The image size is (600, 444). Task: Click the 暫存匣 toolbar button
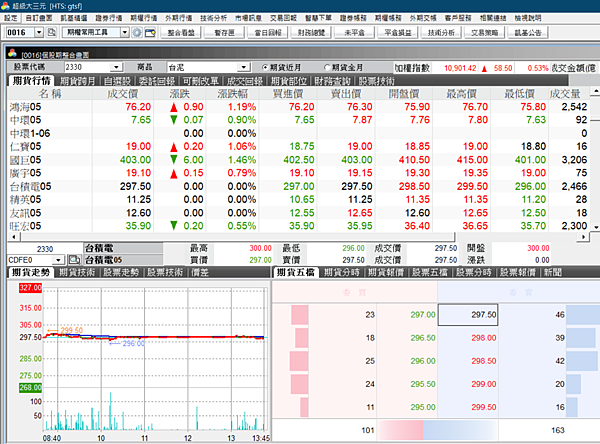click(x=224, y=33)
